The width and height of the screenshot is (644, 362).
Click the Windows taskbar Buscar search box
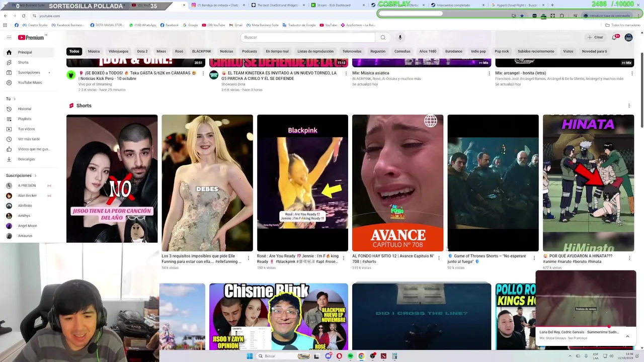tap(283, 356)
